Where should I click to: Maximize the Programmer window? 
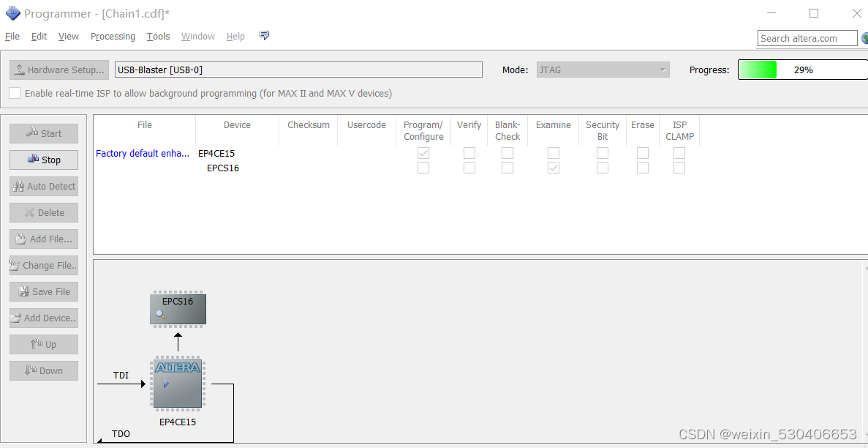coord(813,12)
